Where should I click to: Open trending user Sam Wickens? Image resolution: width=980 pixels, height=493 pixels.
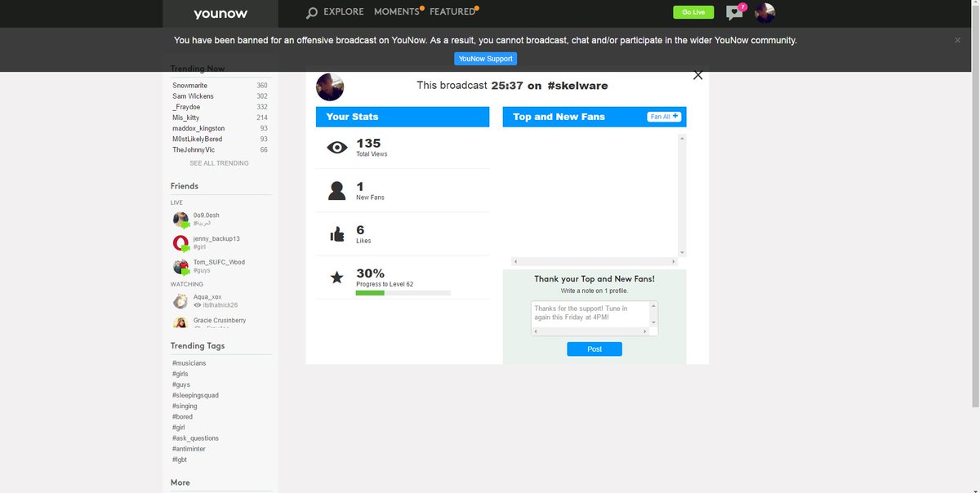pyautogui.click(x=193, y=96)
